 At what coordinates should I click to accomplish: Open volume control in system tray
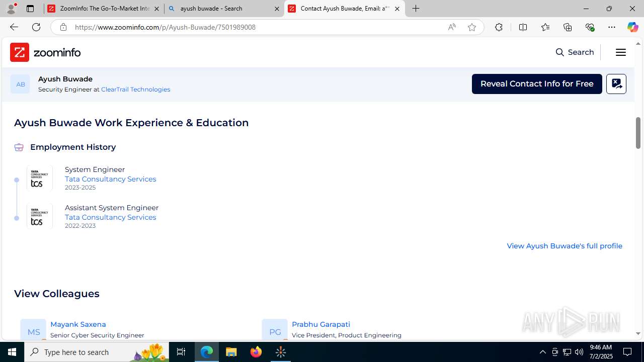[579, 352]
